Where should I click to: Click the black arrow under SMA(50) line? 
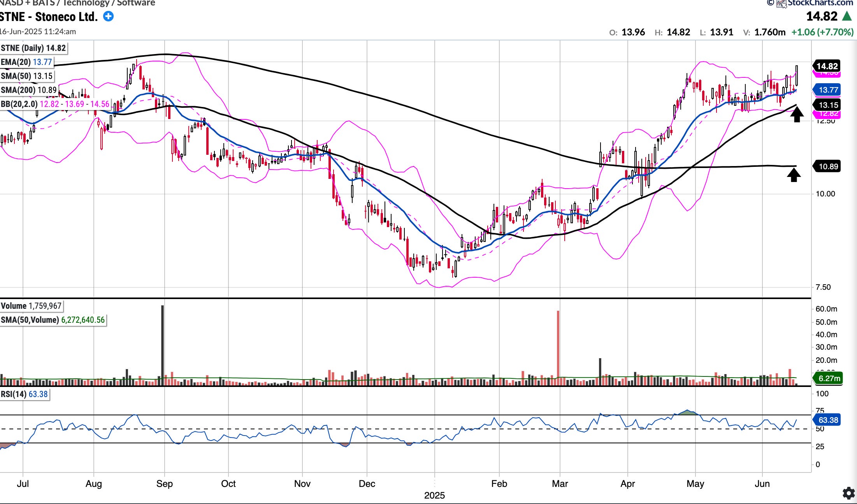797,115
